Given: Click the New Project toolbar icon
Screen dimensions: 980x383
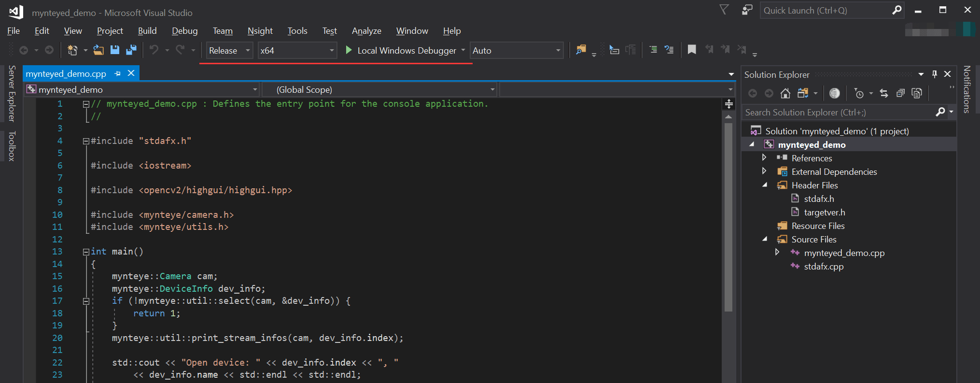Looking at the screenshot, I should [72, 50].
